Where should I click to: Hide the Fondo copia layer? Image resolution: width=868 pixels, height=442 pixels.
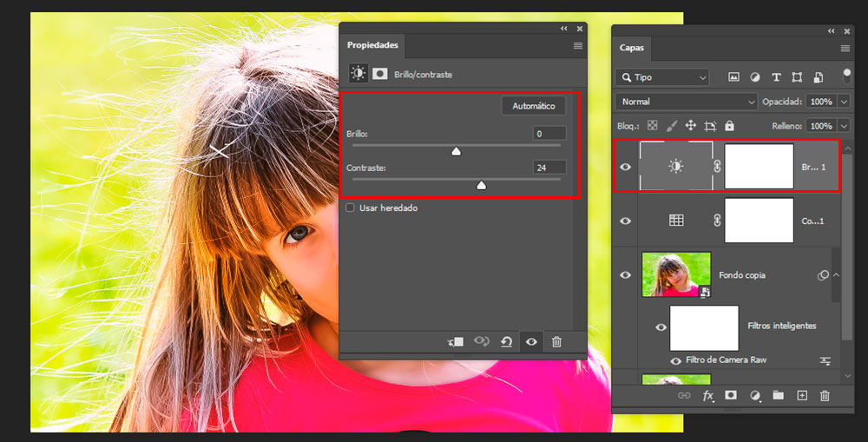[625, 275]
